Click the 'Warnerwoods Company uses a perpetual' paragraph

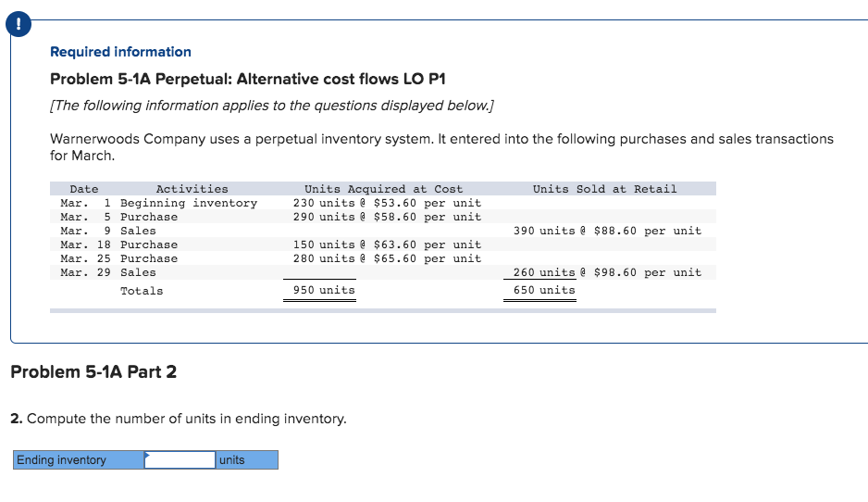pyautogui.click(x=441, y=147)
